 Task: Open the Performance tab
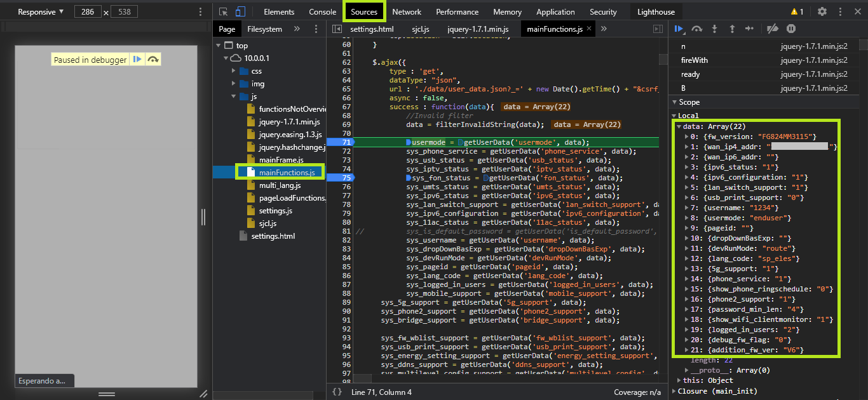[x=458, y=11]
